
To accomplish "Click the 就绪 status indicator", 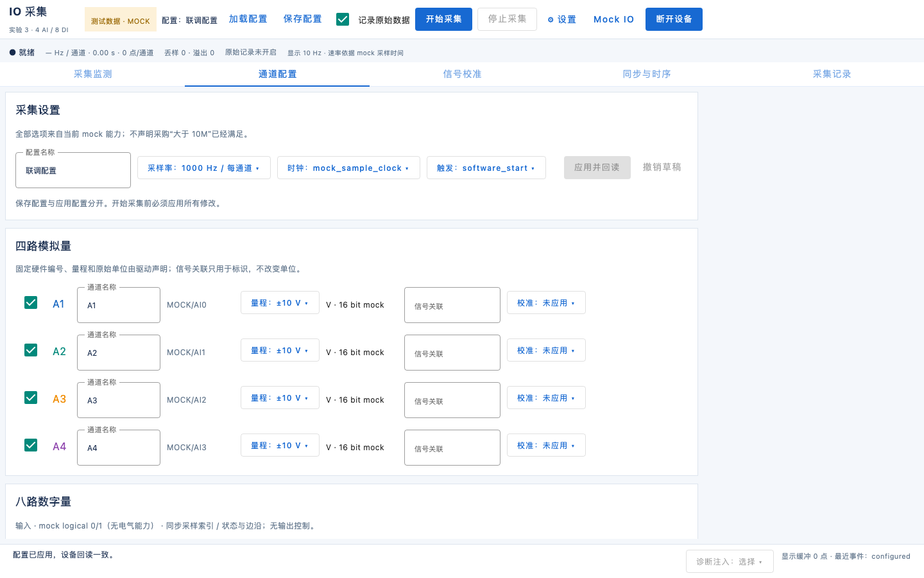I will click(x=22, y=53).
